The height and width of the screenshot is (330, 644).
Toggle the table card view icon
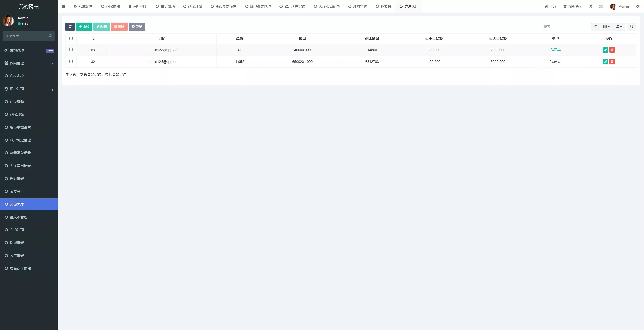click(595, 27)
